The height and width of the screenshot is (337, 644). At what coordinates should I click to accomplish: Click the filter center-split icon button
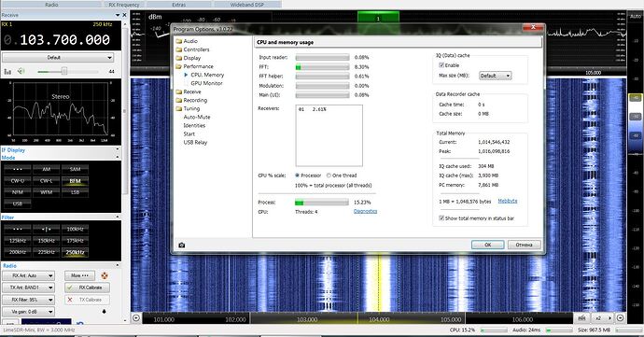(x=47, y=230)
